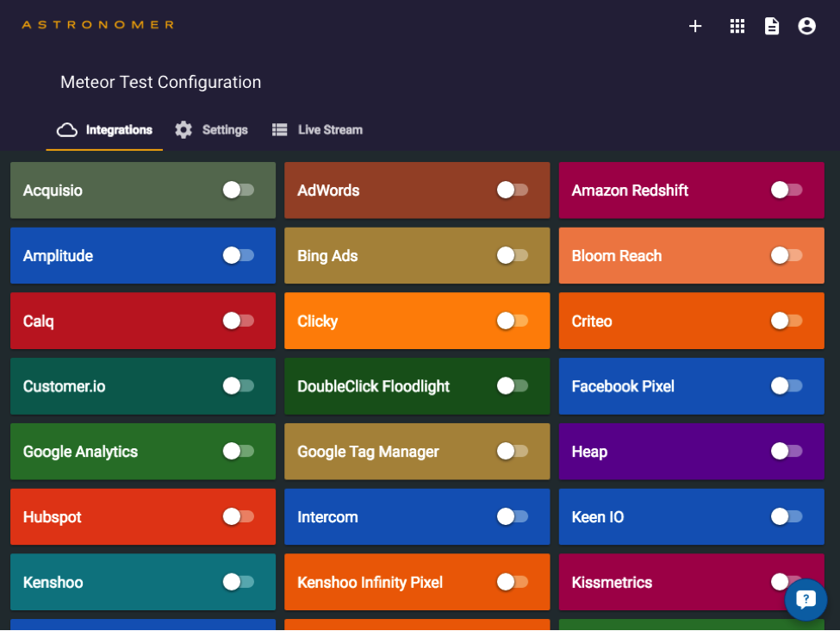Image resolution: width=840 pixels, height=631 pixels.
Task: Open the document icon in header
Action: click(771, 26)
